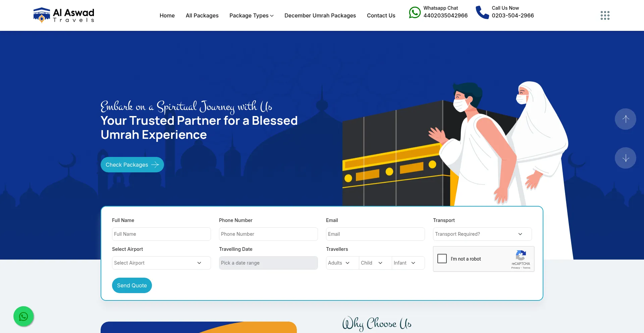Image resolution: width=644 pixels, height=333 pixels.
Task: Open the nine-dot grid menu icon
Action: pos(605,15)
